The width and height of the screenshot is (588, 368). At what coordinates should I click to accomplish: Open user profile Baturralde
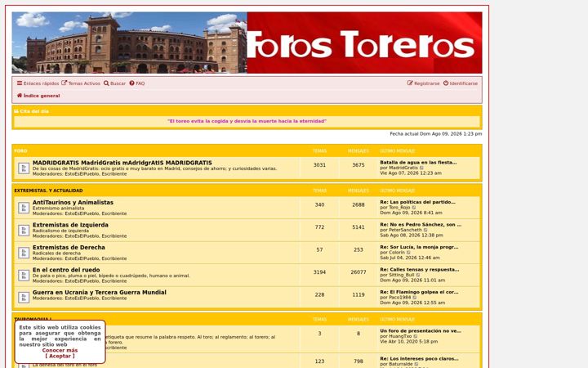[400, 364]
